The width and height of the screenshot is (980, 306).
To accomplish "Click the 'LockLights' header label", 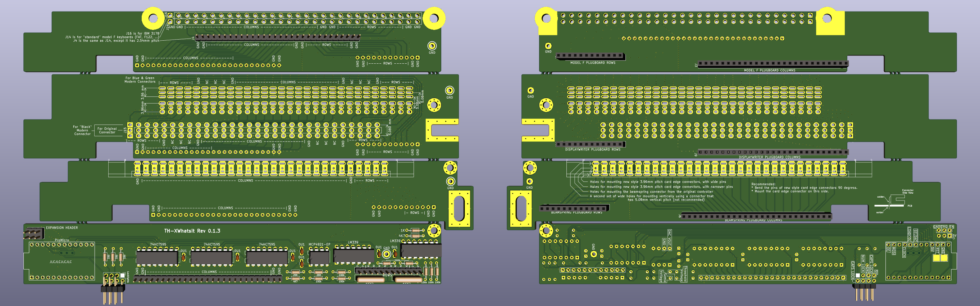I will click(x=128, y=278).
